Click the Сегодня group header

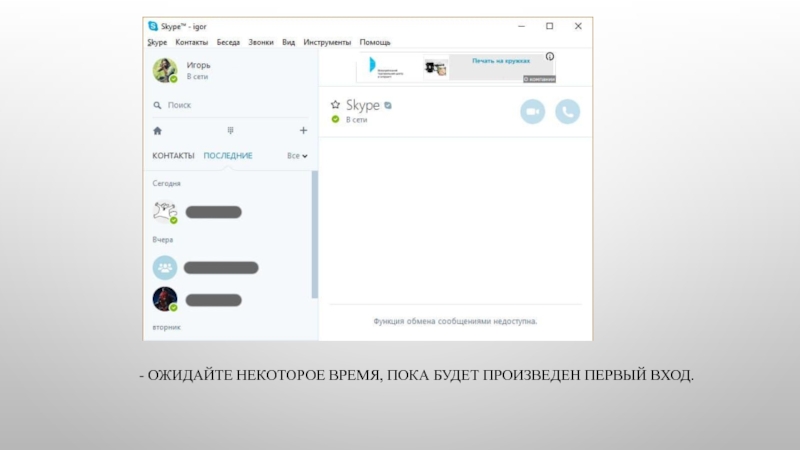click(x=166, y=183)
